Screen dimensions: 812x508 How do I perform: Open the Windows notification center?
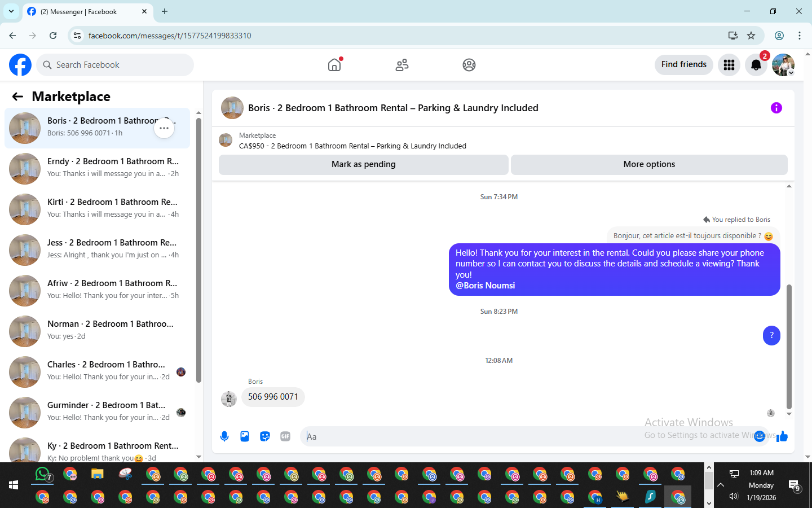tap(795, 485)
